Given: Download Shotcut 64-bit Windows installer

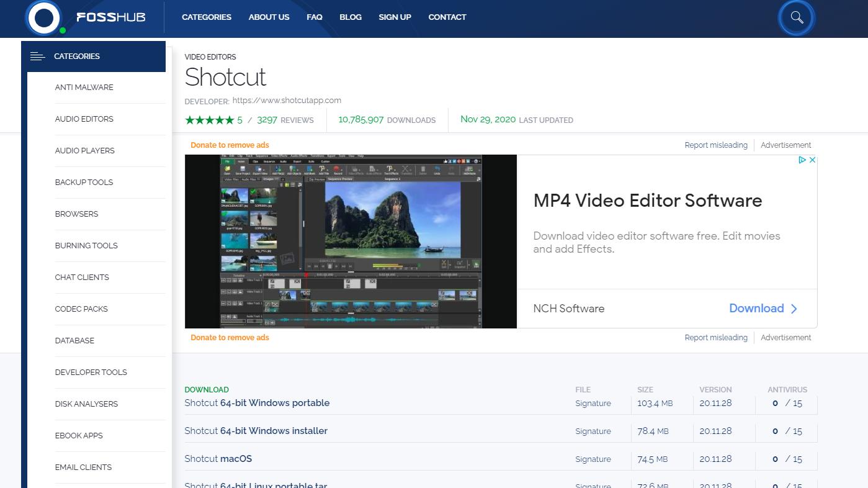Looking at the screenshot, I should coord(256,431).
